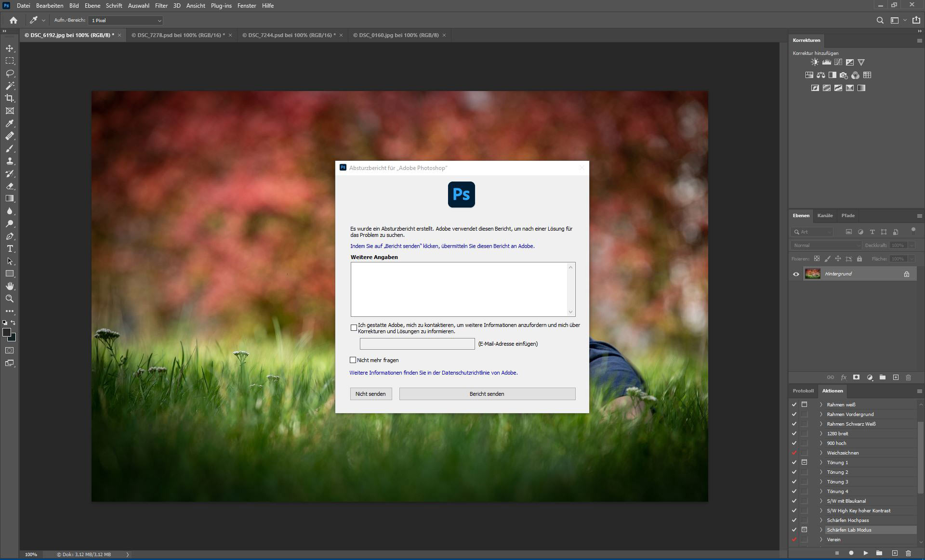This screenshot has width=925, height=560.
Task: Select the Gradient tool
Action: (10, 198)
